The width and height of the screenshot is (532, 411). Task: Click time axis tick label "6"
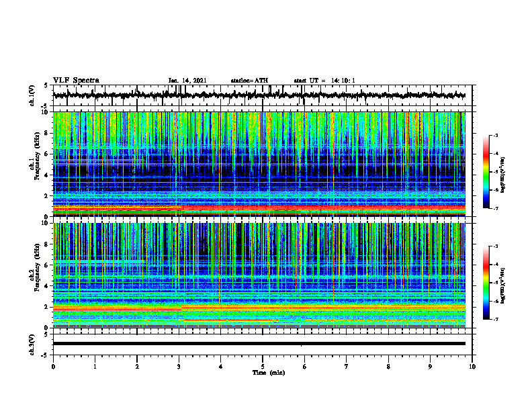click(304, 367)
